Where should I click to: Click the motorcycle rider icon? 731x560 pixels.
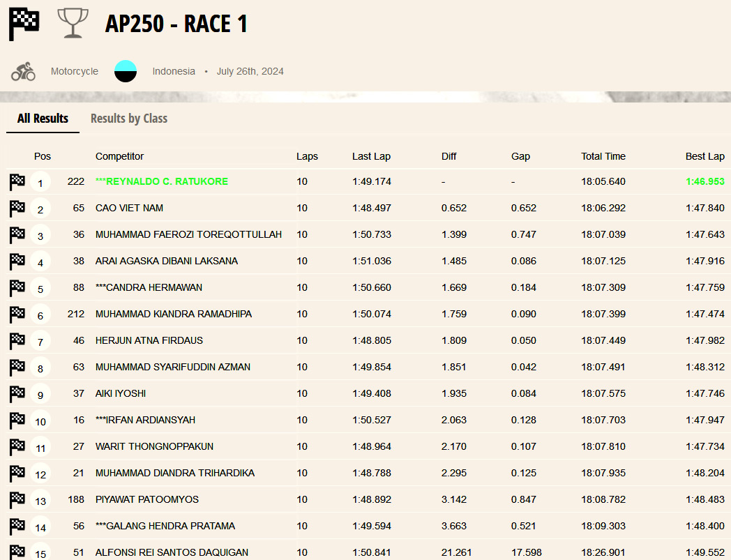pyautogui.click(x=23, y=71)
